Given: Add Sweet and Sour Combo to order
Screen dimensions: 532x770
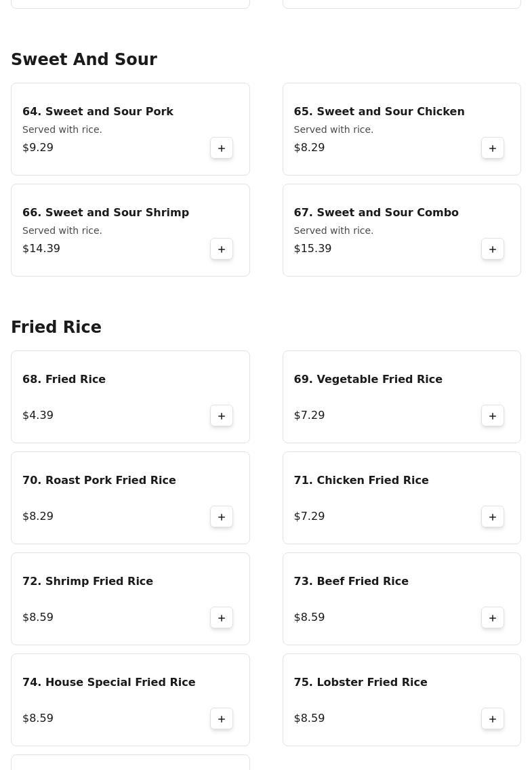Looking at the screenshot, I should pyautogui.click(x=493, y=249).
